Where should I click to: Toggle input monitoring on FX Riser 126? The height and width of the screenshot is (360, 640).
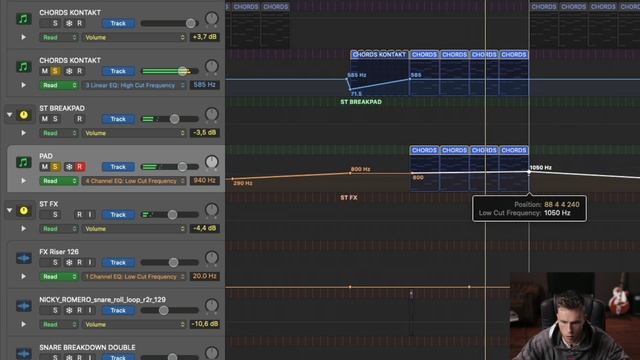click(90, 262)
